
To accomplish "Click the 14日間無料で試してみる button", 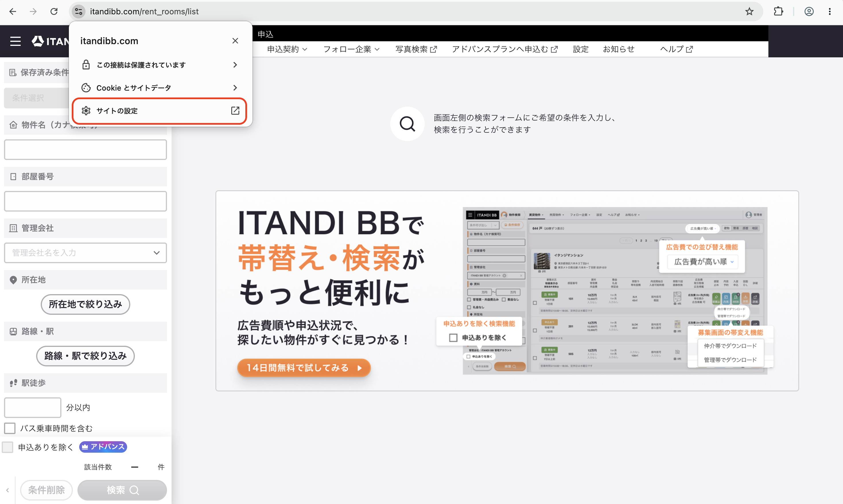I will [x=304, y=368].
